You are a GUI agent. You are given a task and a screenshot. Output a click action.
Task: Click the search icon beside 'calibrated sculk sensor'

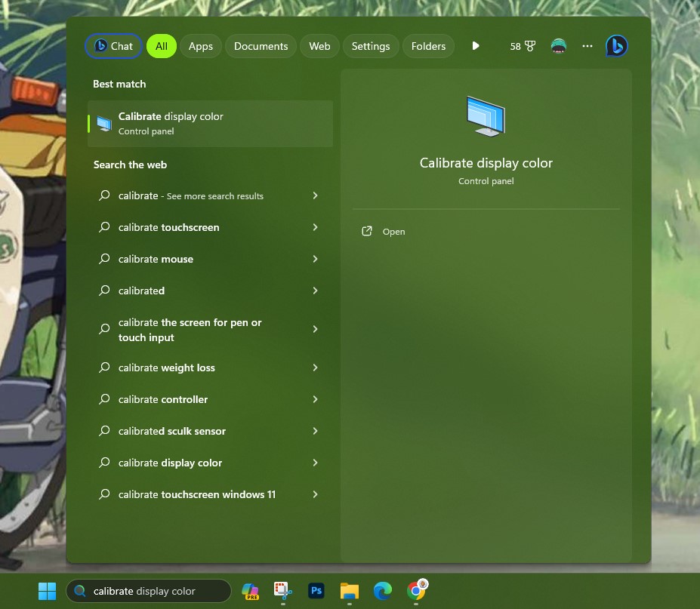click(104, 431)
